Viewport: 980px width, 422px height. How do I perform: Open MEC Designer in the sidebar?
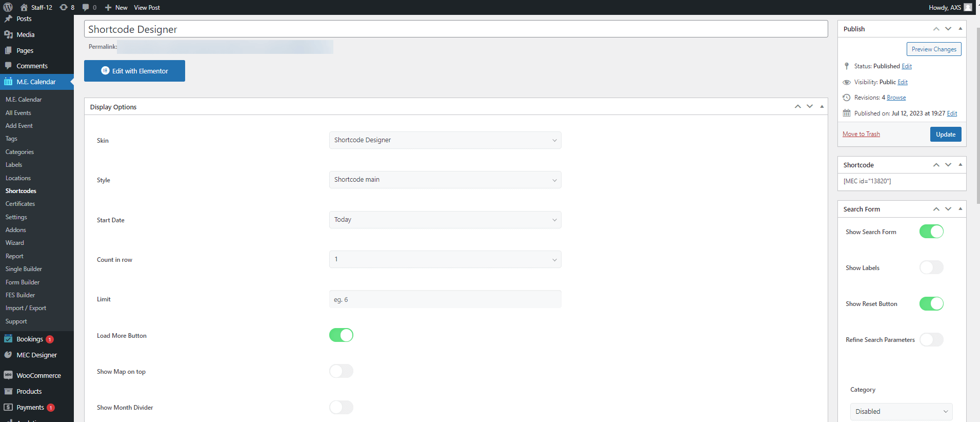[36, 355]
